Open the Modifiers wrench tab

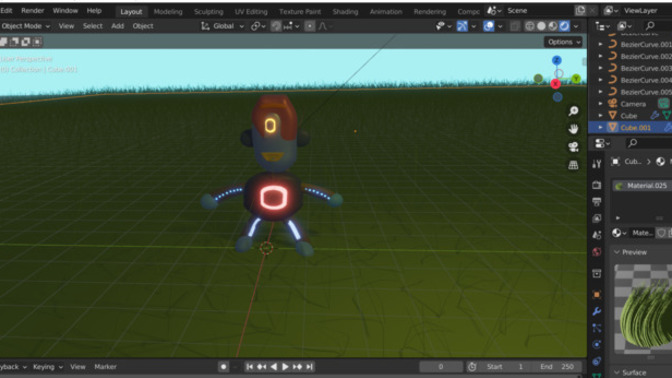click(597, 312)
